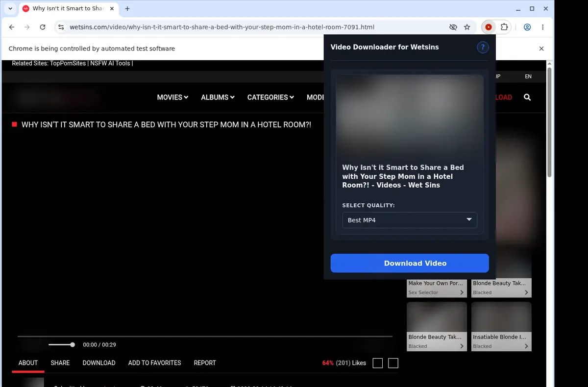Screen dimensions: 588x387
Task: Open the Insatiable Blonde ad card
Action: point(501,326)
